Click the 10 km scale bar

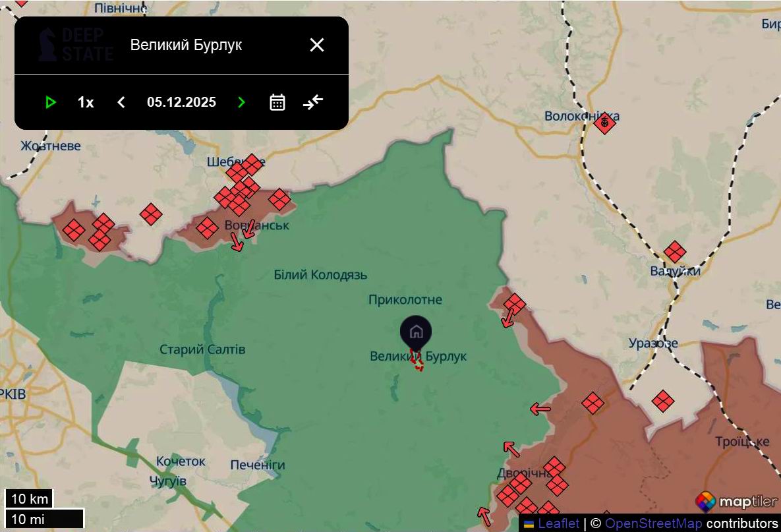tap(30, 498)
